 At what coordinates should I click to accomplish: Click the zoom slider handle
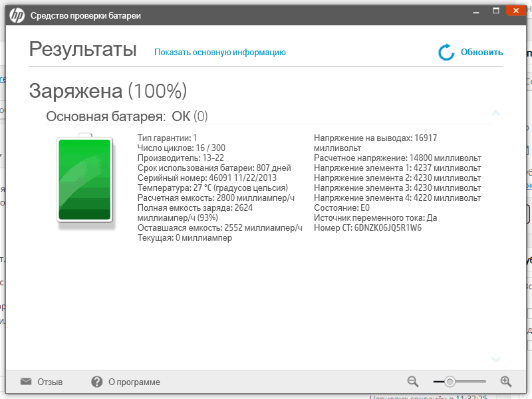pos(450,382)
